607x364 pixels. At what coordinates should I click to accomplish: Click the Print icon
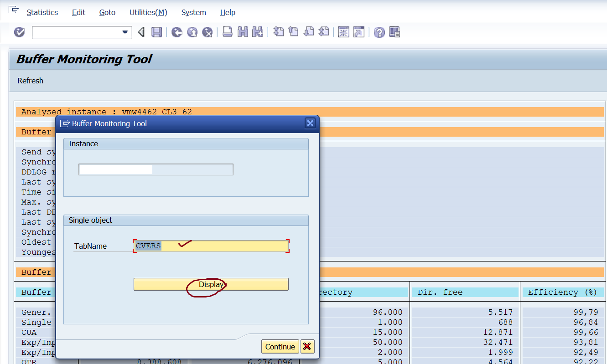coord(228,32)
